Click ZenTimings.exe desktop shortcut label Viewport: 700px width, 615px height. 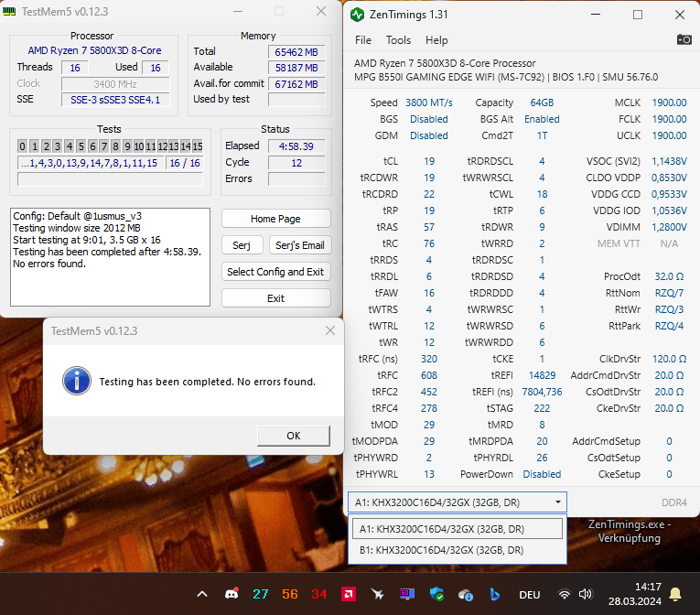(x=629, y=531)
